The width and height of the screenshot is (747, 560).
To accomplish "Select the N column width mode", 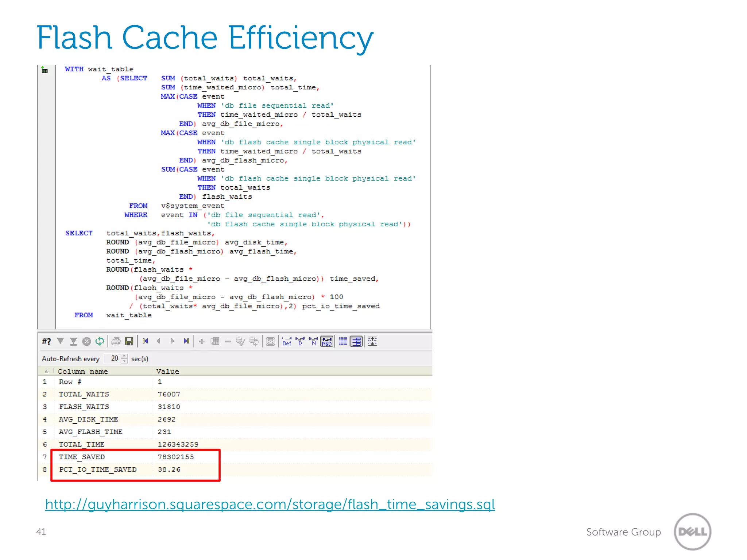I will coord(313,342).
